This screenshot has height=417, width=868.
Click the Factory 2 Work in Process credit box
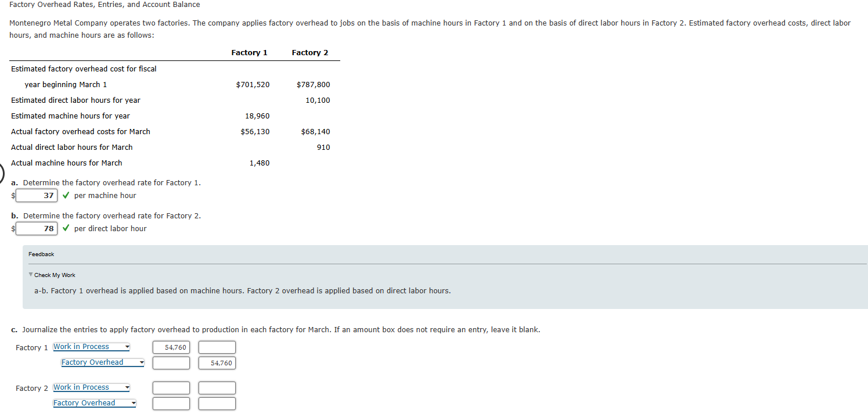coord(217,387)
